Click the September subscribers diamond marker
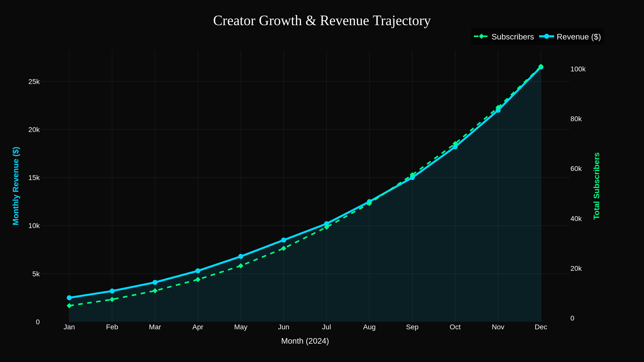644x362 pixels. [x=412, y=175]
